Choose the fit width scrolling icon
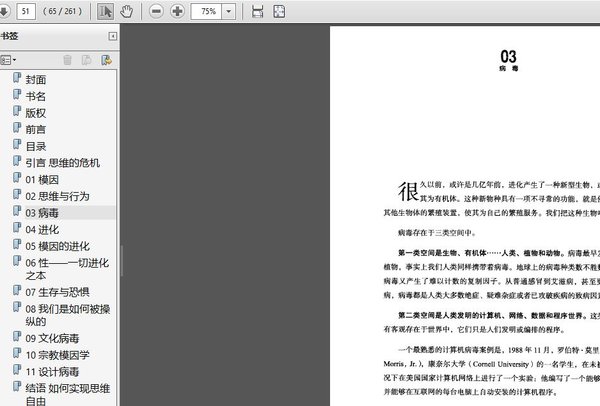This screenshot has height=406, width=600. (x=258, y=11)
